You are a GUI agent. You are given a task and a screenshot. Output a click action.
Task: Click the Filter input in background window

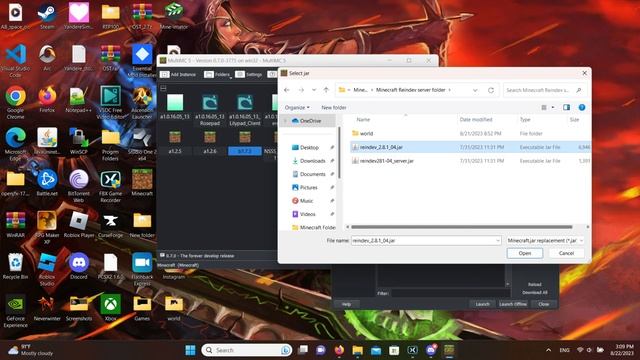click(x=451, y=293)
